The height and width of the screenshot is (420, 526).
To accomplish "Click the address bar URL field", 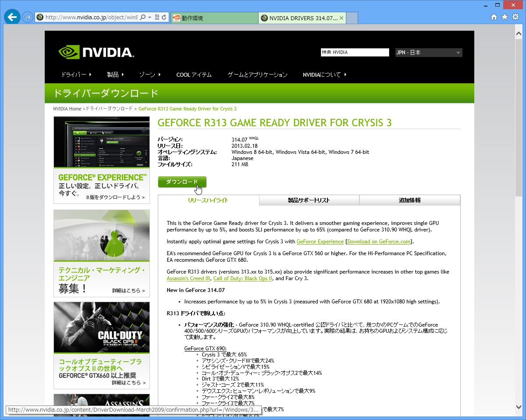I will click(92, 18).
